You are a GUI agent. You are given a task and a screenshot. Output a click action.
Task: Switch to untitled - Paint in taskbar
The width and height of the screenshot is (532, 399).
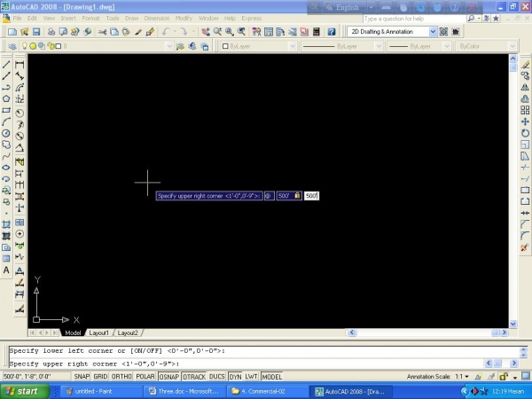click(101, 391)
